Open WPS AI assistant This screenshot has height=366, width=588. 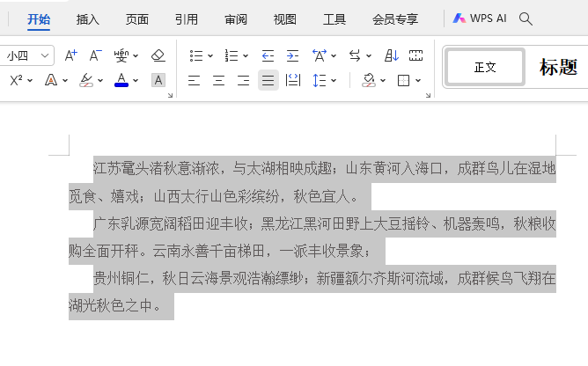pyautogui.click(x=480, y=18)
